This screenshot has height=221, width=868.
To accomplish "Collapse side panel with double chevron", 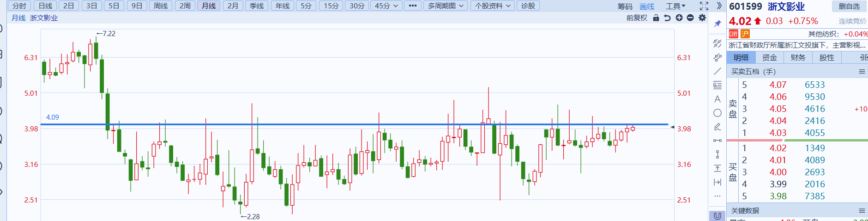I will (x=719, y=6).
